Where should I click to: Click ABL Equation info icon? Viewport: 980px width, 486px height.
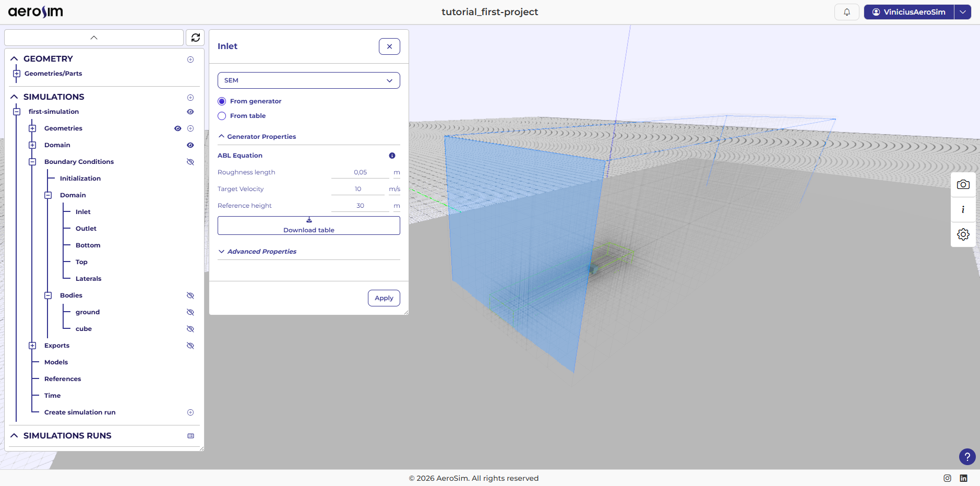click(x=392, y=155)
